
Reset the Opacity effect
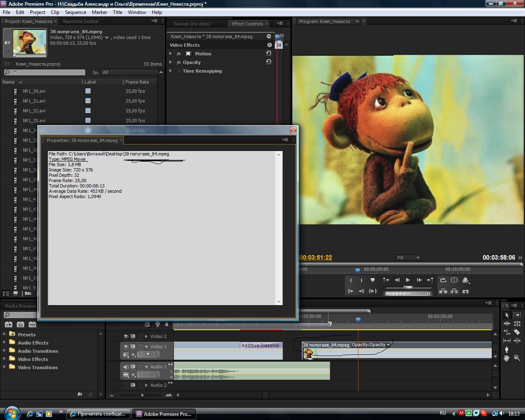coord(269,62)
